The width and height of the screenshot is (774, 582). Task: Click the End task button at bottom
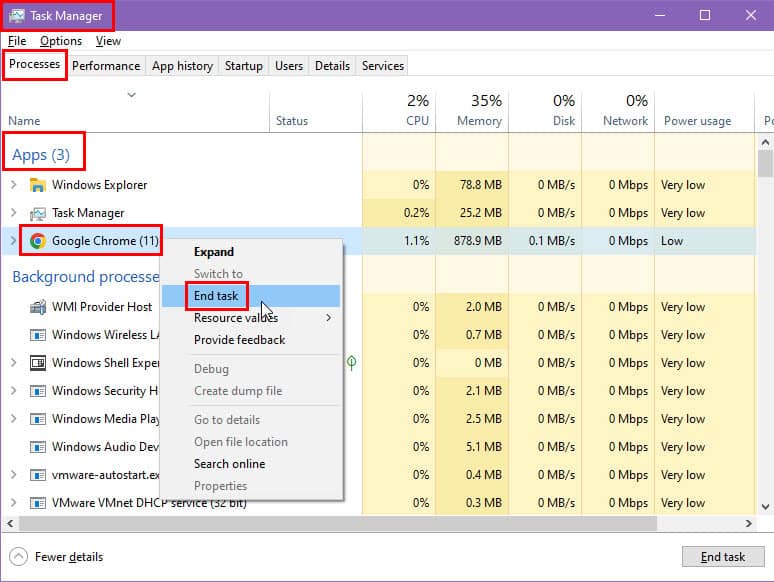coord(723,557)
